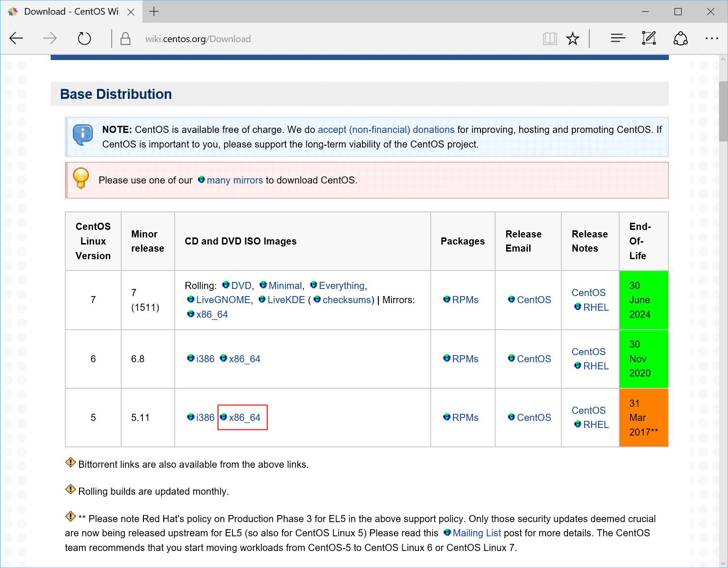Close the Download - CentOS Wiki tab

(131, 12)
